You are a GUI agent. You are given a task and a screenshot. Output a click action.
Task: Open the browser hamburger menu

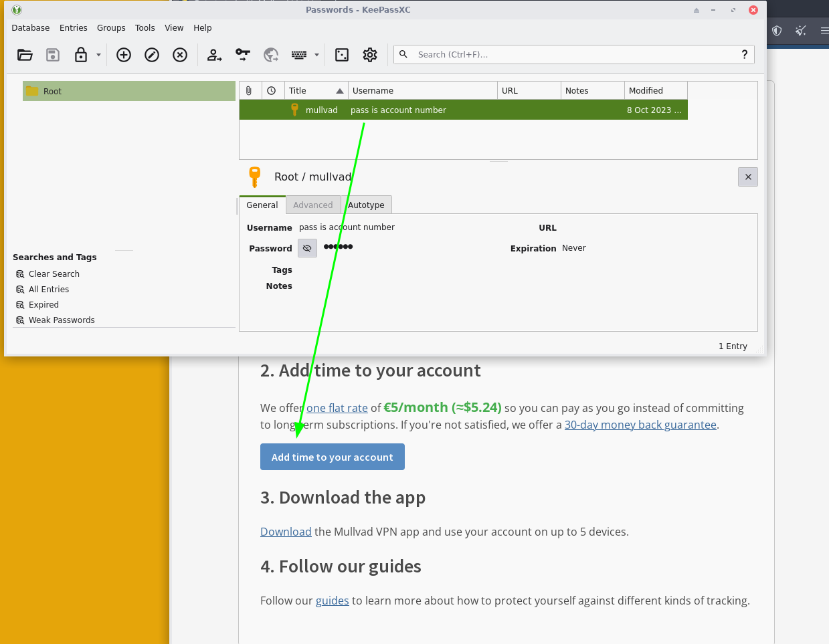(824, 31)
